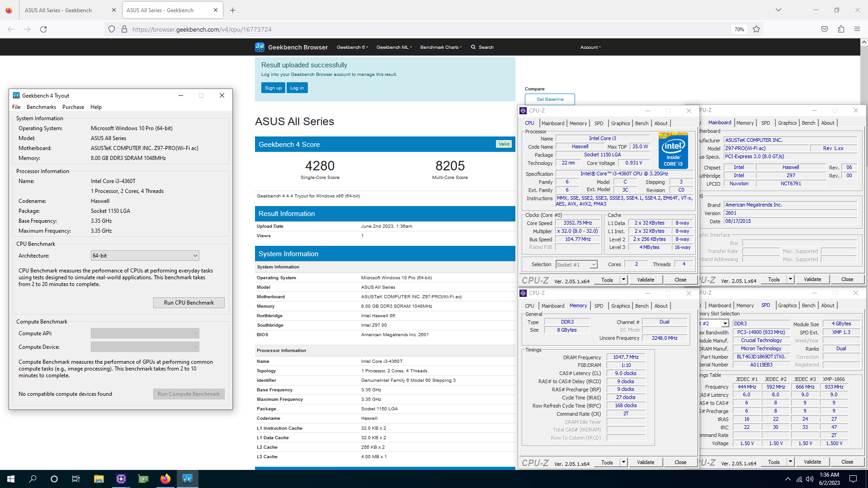Open Cortana circle on taskbar

54,479
